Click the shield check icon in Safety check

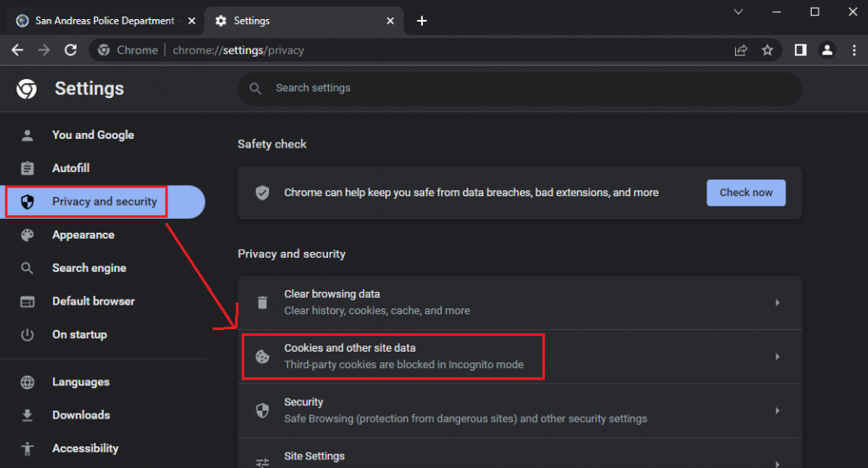(x=262, y=193)
